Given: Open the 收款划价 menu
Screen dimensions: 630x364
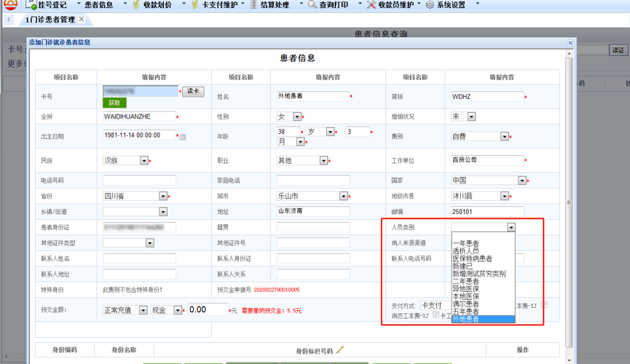Looking at the screenshot, I should click(157, 5).
